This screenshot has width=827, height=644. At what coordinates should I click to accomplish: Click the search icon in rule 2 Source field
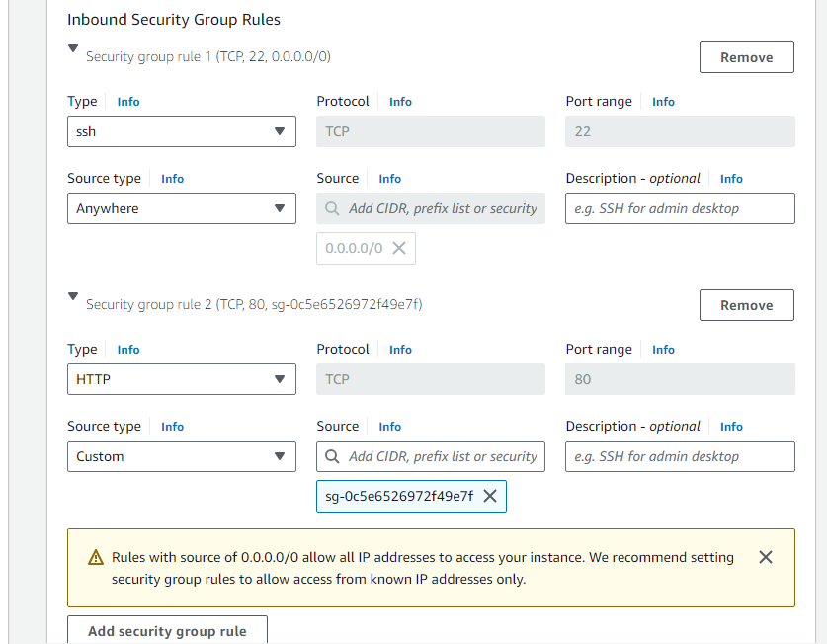(x=332, y=456)
